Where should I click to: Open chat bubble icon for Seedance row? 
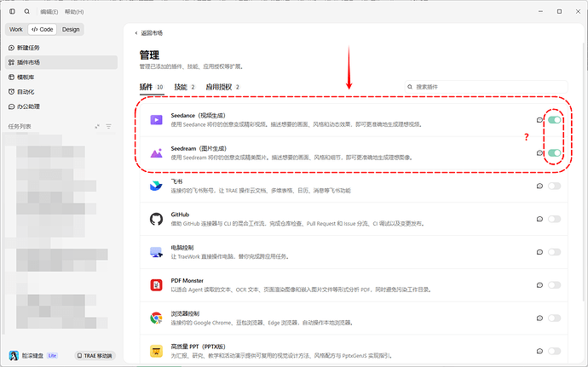[539, 120]
